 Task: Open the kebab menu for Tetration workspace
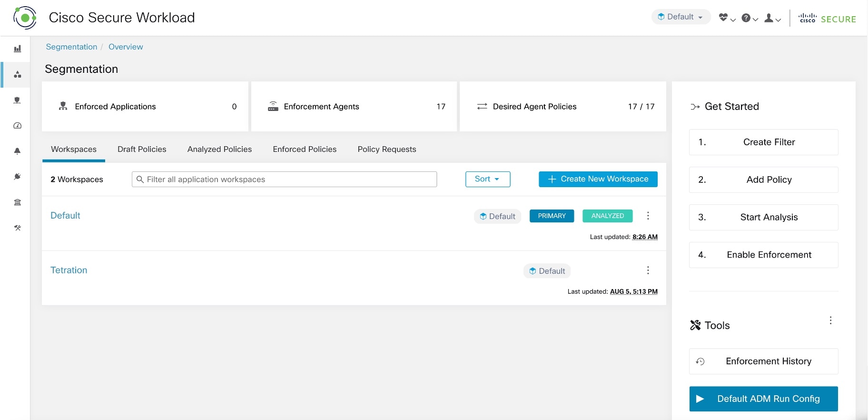click(648, 270)
